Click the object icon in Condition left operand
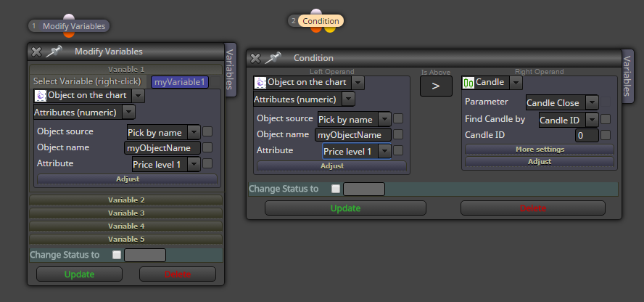This screenshot has width=644, height=302. coord(260,83)
